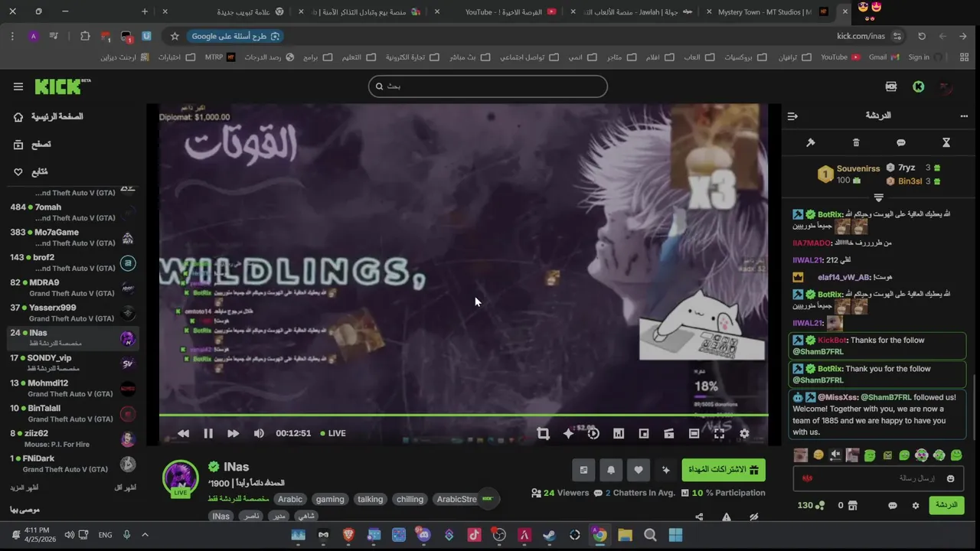The image size is (980, 551).
Task: Click the speech bubble icon in chat toolbar
Action: pyautogui.click(x=901, y=142)
